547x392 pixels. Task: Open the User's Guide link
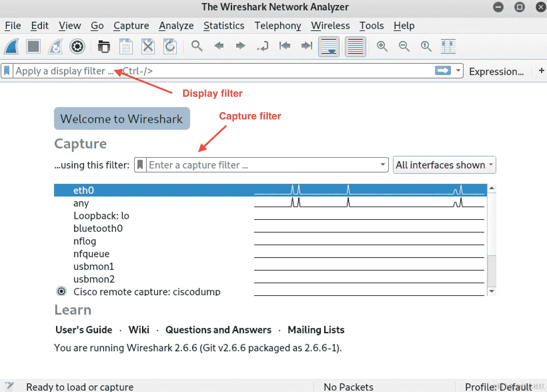pyautogui.click(x=84, y=330)
